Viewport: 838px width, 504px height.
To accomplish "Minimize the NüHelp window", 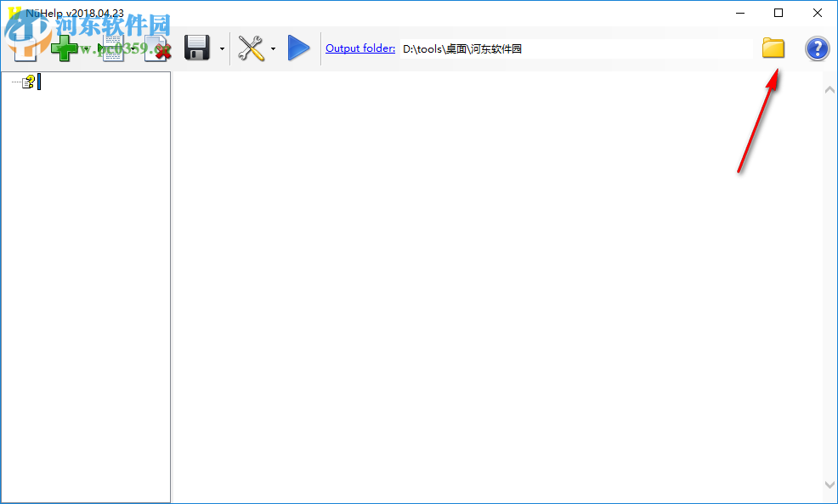I will tap(740, 13).
